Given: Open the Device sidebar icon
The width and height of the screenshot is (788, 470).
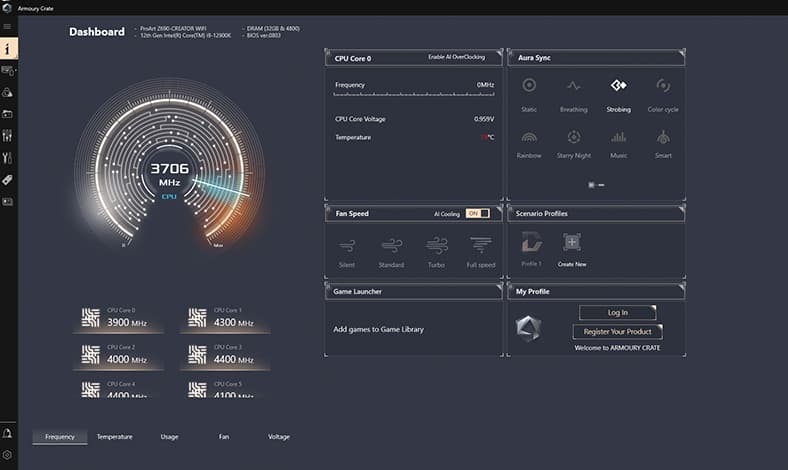Looking at the screenshot, I should coord(8,71).
